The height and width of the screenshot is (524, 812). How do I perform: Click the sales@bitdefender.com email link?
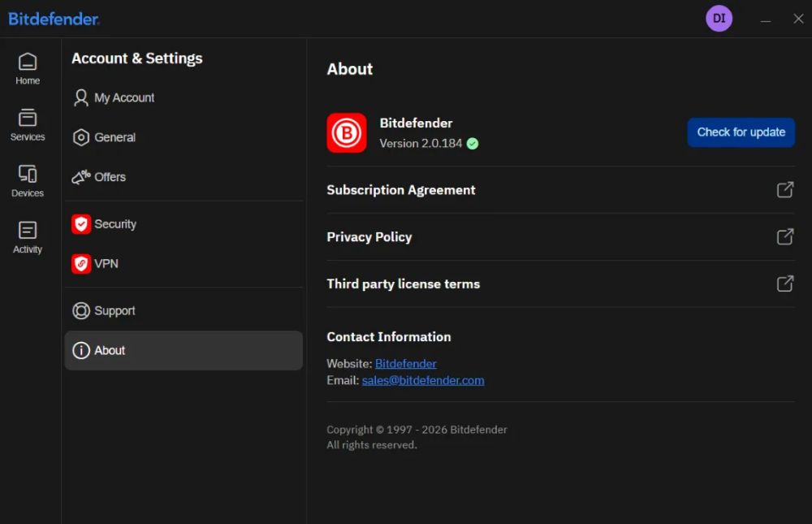[x=423, y=380]
